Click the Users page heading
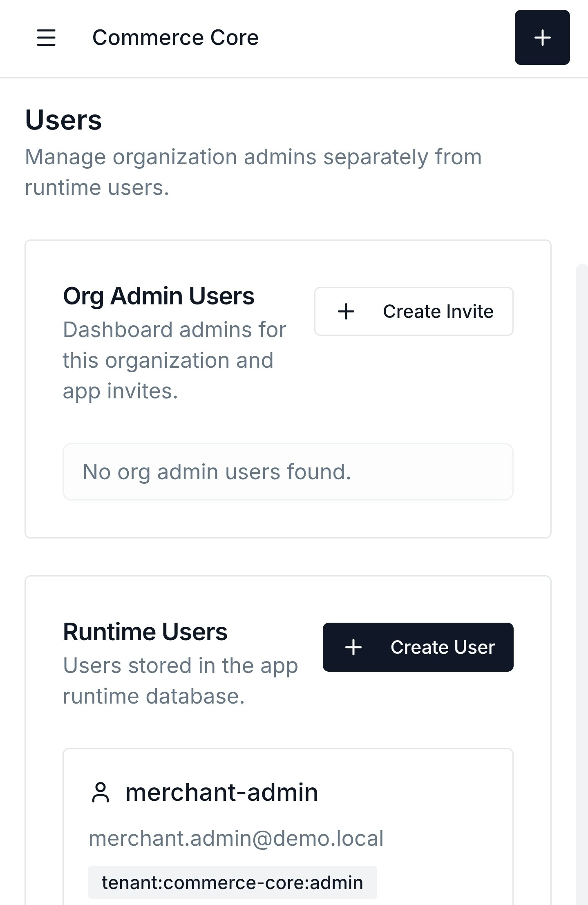The image size is (588, 905). coord(63,120)
